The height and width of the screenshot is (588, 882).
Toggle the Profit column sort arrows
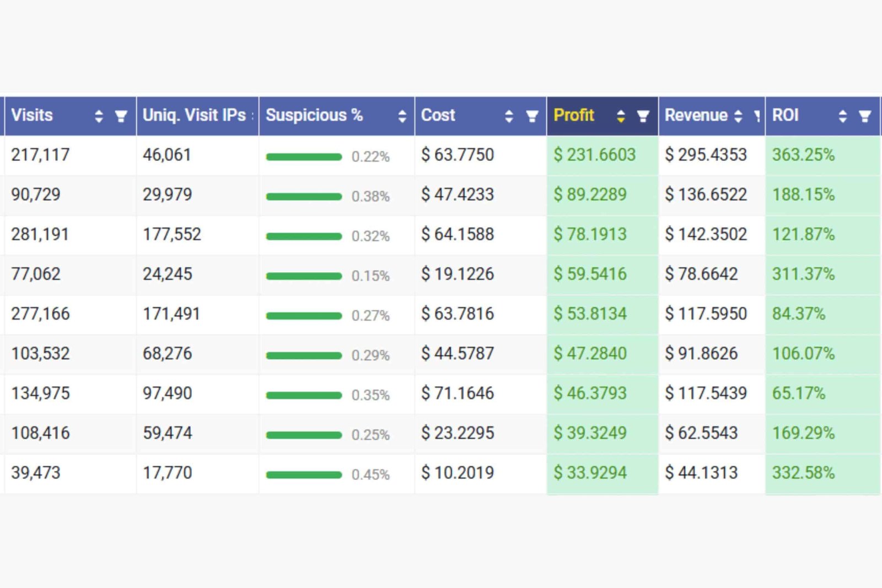click(x=621, y=116)
